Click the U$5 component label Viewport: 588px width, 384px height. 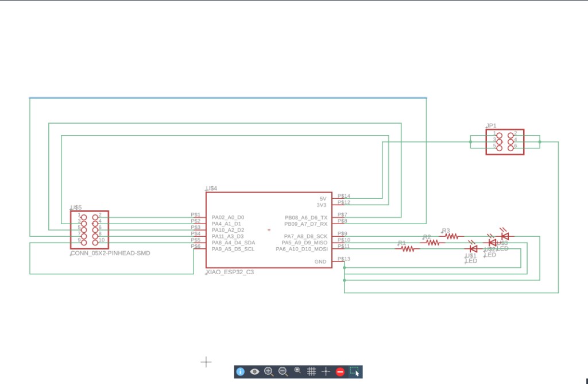76,208
